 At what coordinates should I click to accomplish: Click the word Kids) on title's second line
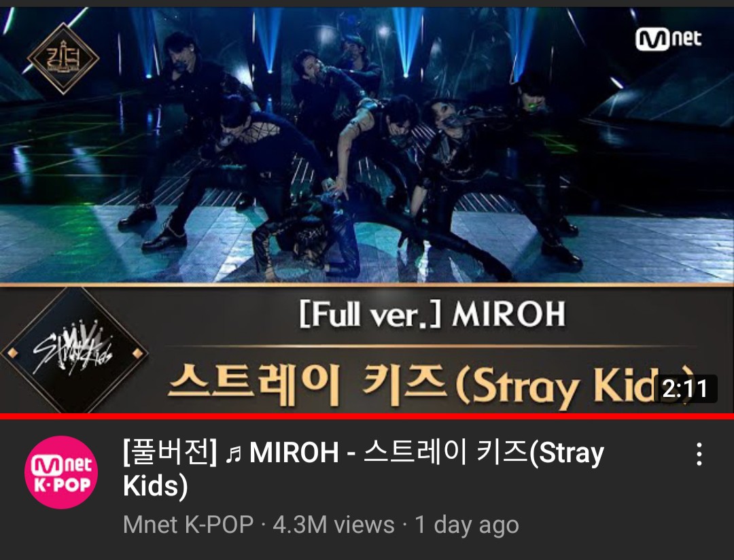pyautogui.click(x=156, y=485)
